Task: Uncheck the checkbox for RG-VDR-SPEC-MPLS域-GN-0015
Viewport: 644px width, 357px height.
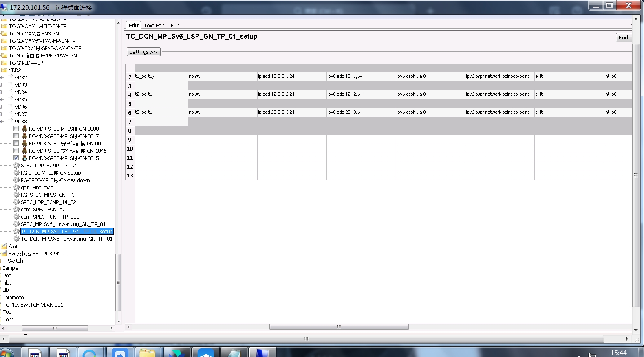Action: pyautogui.click(x=16, y=158)
